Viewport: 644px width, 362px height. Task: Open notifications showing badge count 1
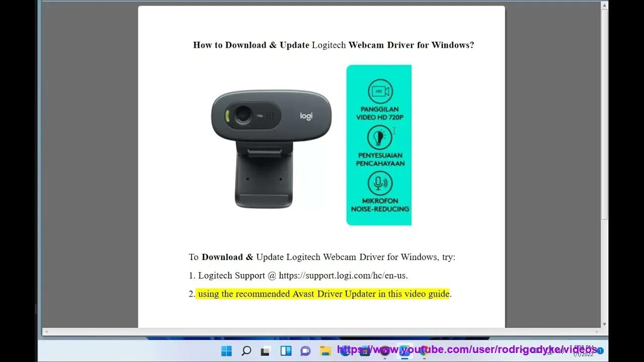(600, 350)
